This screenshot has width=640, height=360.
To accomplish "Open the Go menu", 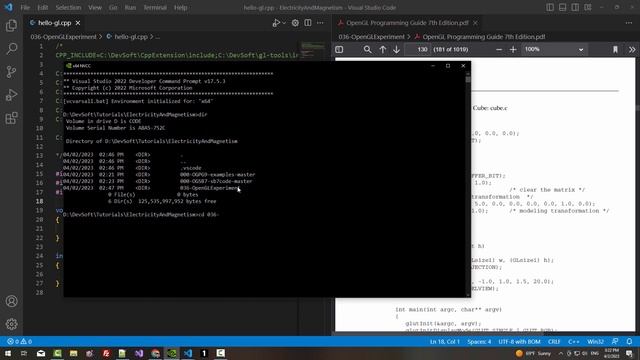I will point(113,7).
